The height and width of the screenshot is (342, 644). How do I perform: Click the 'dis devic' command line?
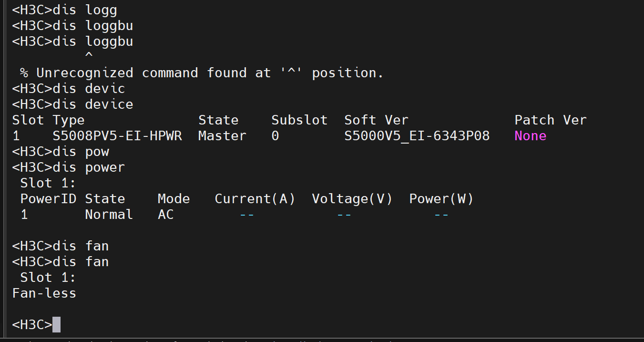pos(68,89)
